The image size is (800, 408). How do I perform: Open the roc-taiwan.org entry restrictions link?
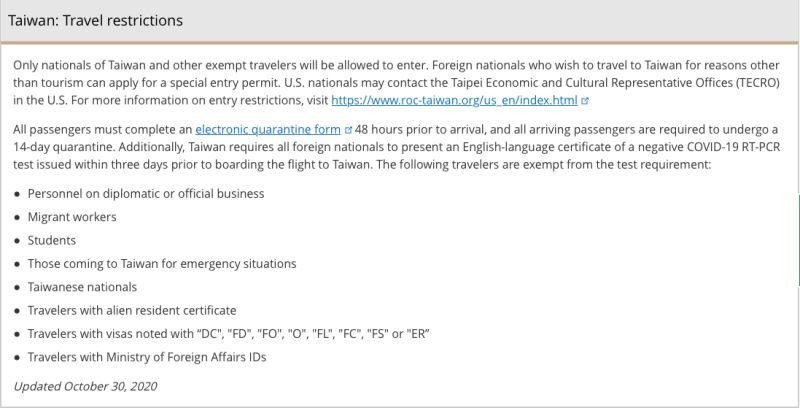[x=454, y=100]
